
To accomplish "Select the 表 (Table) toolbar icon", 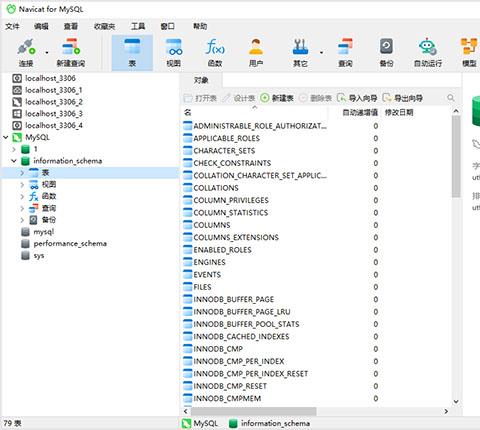I will pos(132,53).
